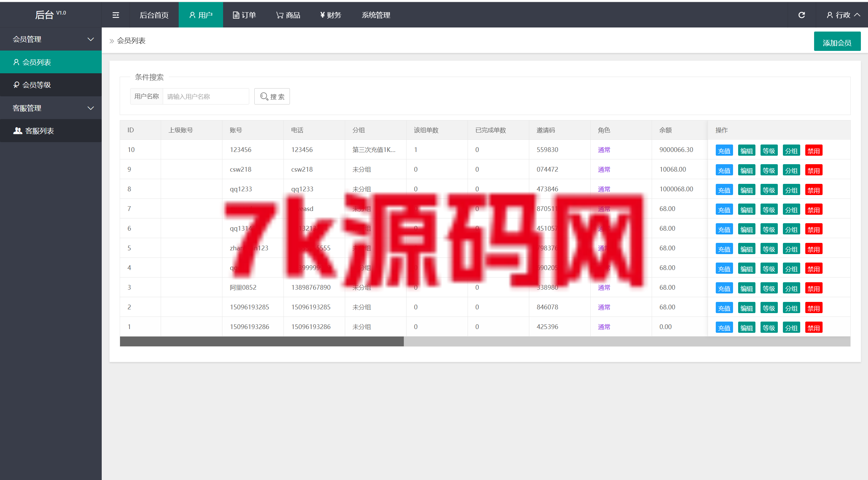Open the 行政 user dropdown
The image size is (868, 480).
click(843, 15)
